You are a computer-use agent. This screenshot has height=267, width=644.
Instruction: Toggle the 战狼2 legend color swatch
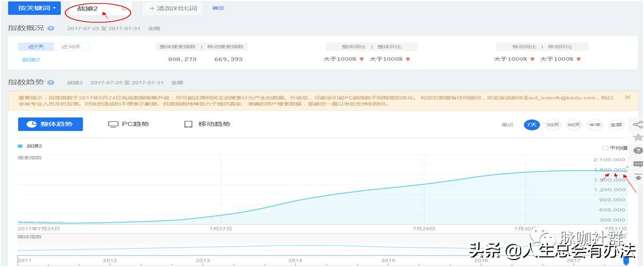pos(20,145)
